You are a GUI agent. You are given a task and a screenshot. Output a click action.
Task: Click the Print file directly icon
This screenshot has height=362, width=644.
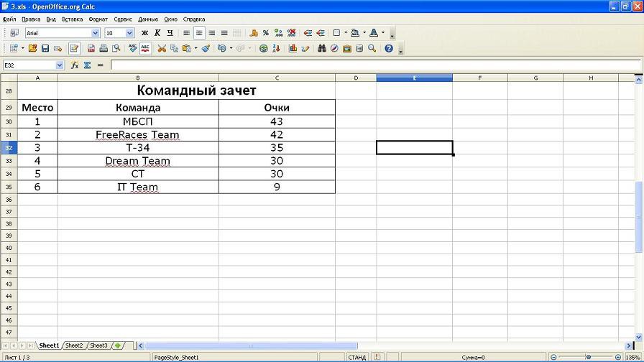pos(103,49)
